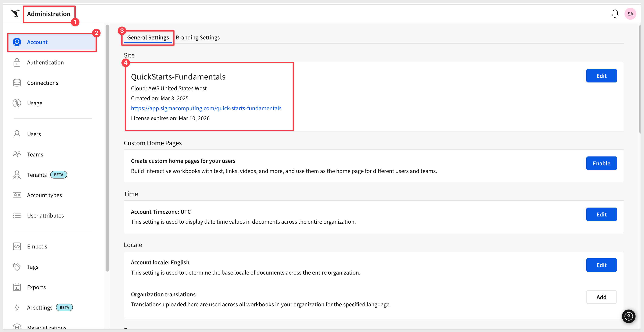Image resolution: width=644 pixels, height=332 pixels.
Task: Click 'Account Timezone: UTC' label
Action: coord(161,212)
